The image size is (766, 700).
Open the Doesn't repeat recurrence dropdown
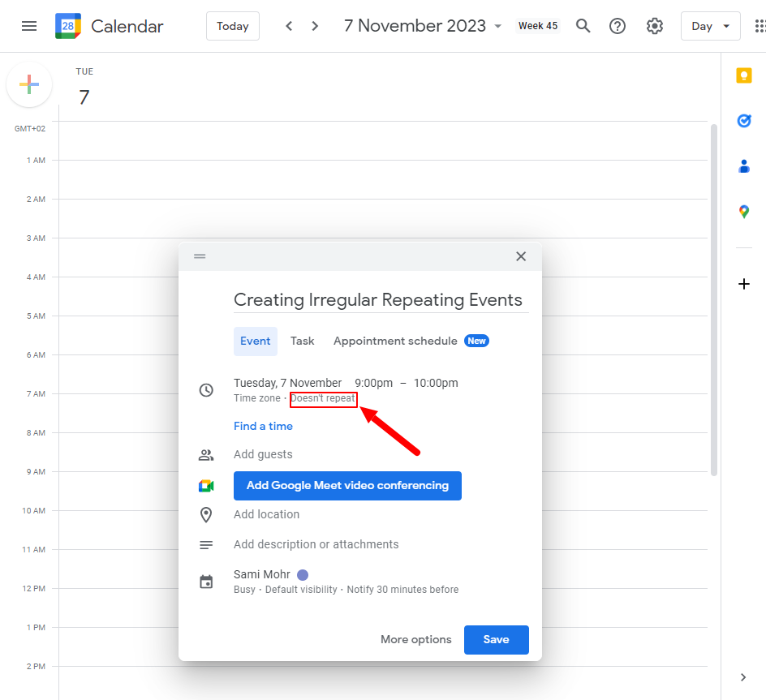pos(323,398)
